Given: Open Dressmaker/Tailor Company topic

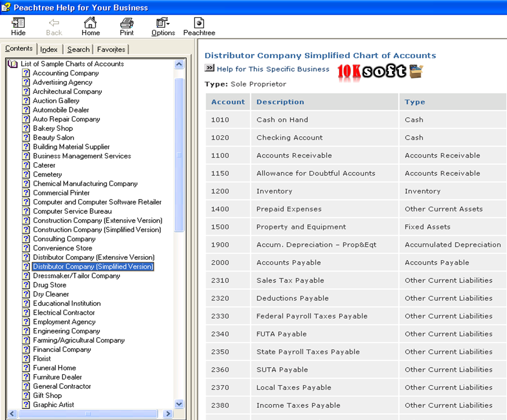Looking at the screenshot, I should tap(77, 276).
